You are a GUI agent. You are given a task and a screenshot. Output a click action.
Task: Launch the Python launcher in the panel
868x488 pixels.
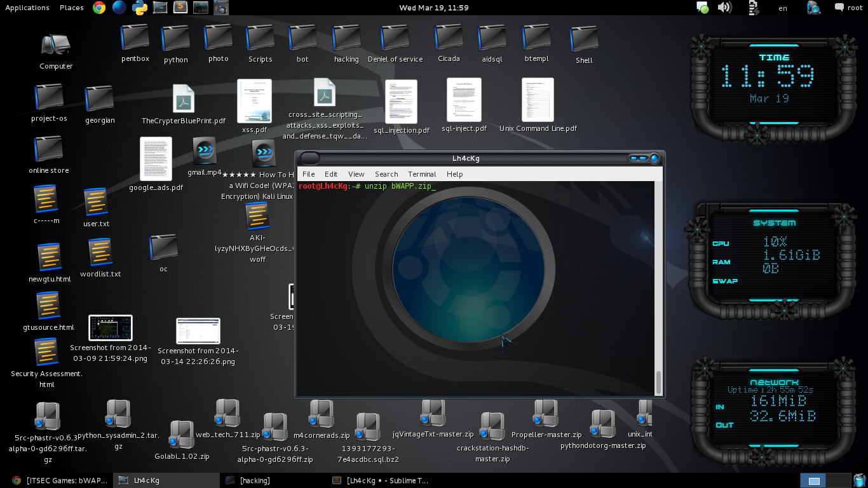[x=140, y=8]
